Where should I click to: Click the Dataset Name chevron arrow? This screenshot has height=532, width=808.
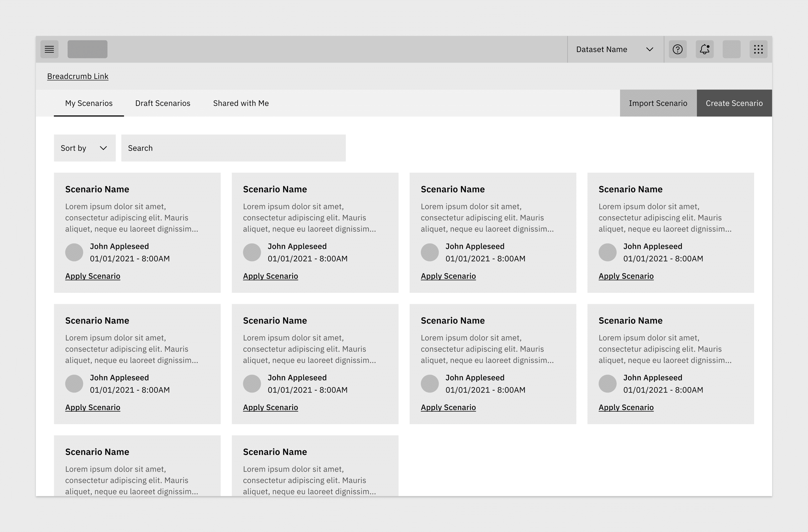pos(649,49)
